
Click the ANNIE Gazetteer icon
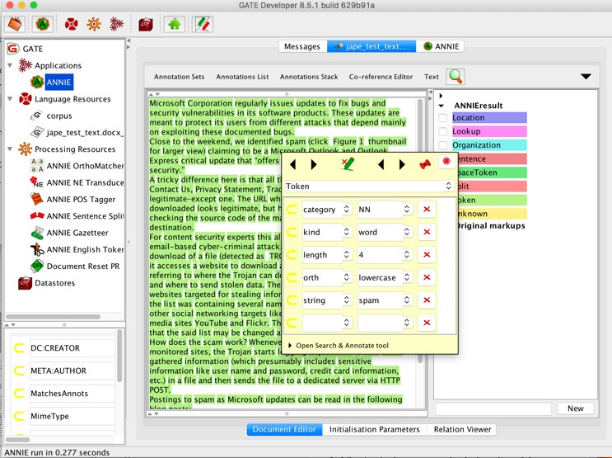coord(37,233)
